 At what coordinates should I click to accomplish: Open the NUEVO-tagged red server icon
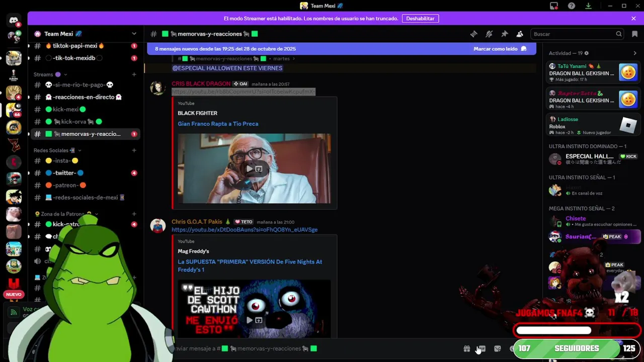[14, 285]
